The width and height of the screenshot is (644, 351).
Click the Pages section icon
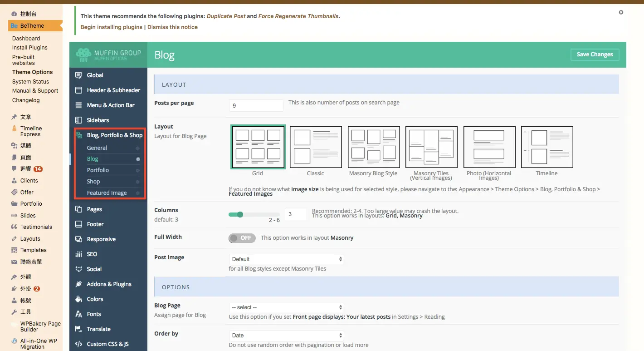coord(78,209)
